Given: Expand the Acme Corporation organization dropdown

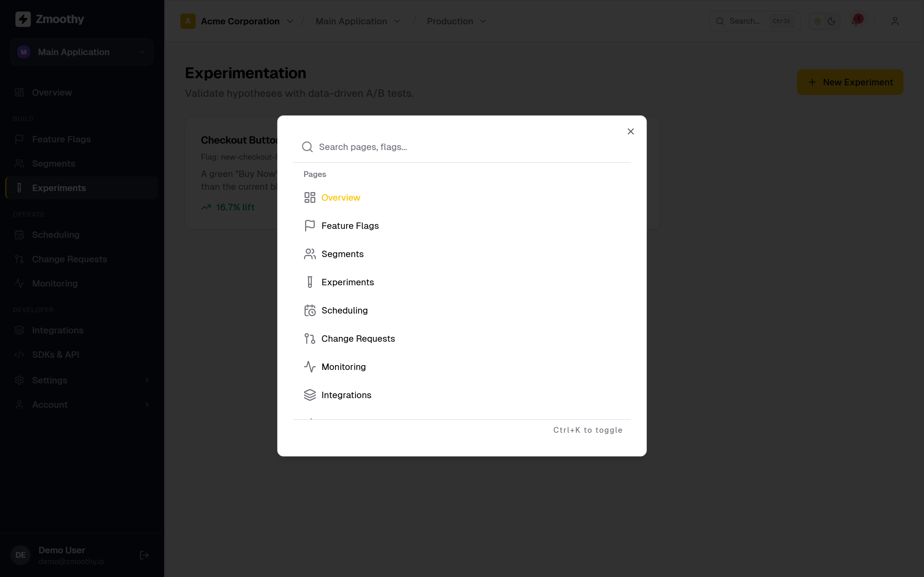Looking at the screenshot, I should 237,21.
